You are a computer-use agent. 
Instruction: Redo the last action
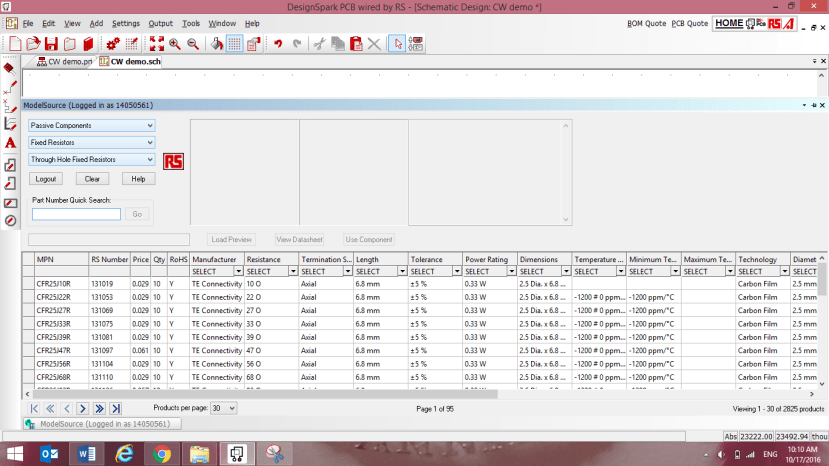pos(297,44)
